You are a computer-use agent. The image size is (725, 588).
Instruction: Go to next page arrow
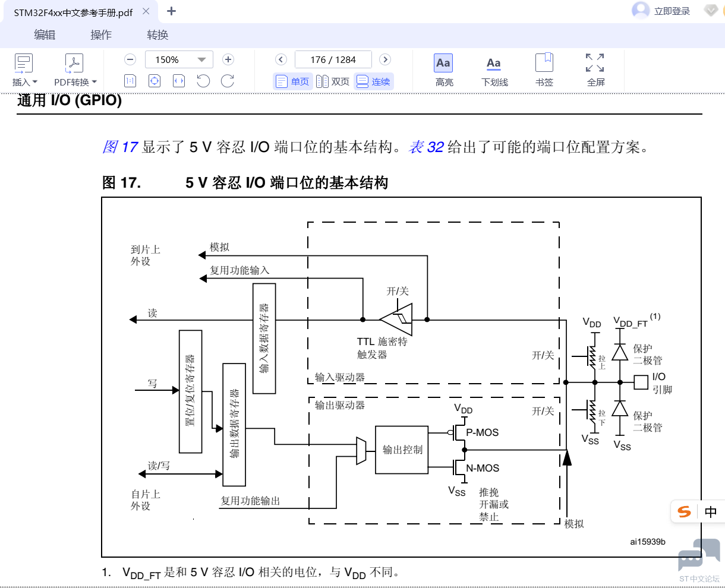385,59
